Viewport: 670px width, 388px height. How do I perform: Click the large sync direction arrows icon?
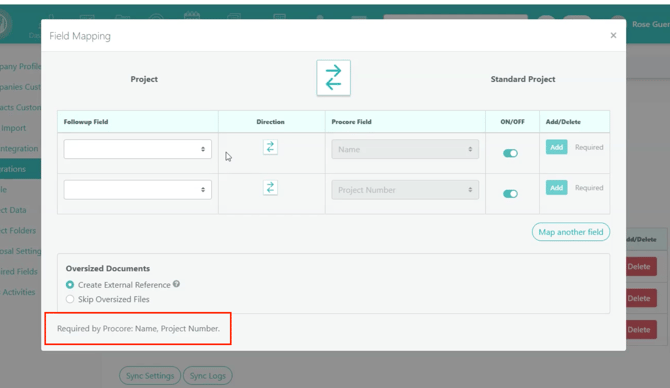coord(333,78)
